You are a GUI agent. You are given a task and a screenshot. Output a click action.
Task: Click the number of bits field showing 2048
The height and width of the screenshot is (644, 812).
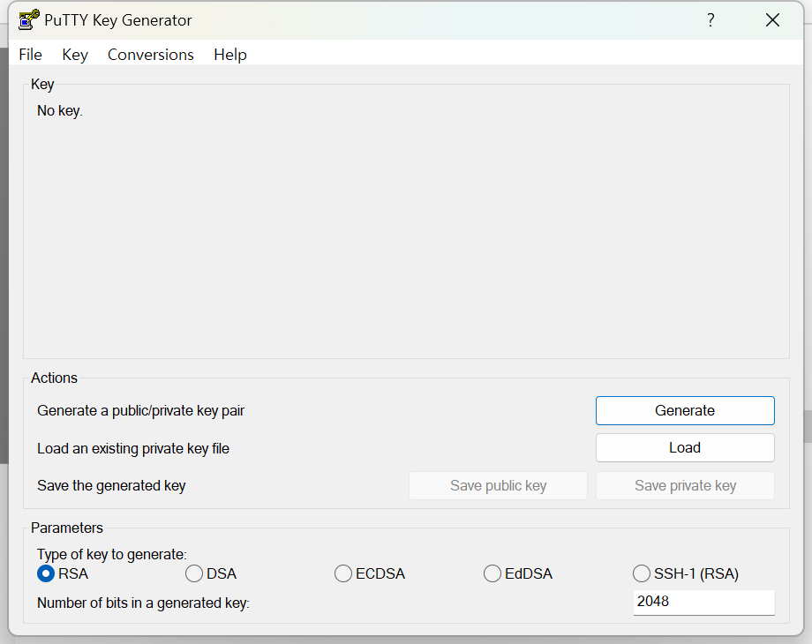[703, 602]
